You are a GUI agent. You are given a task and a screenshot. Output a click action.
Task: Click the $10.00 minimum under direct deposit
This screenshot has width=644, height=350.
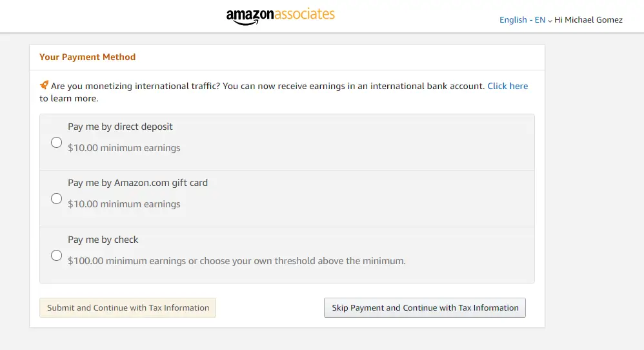(124, 148)
